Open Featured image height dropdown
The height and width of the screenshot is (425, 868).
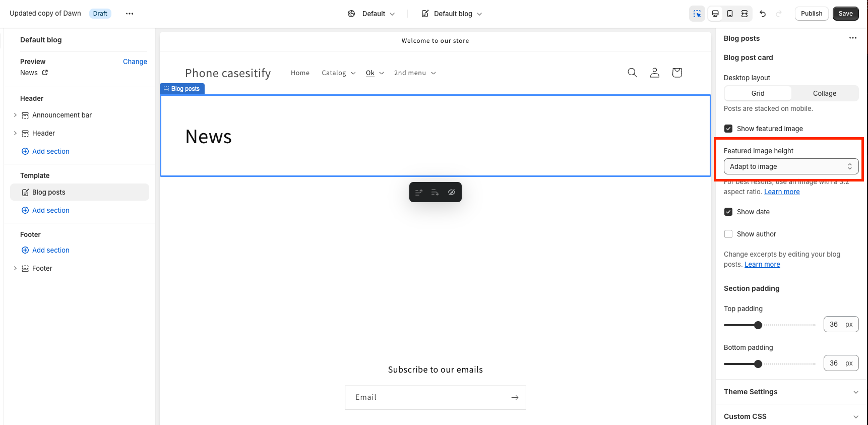(791, 166)
